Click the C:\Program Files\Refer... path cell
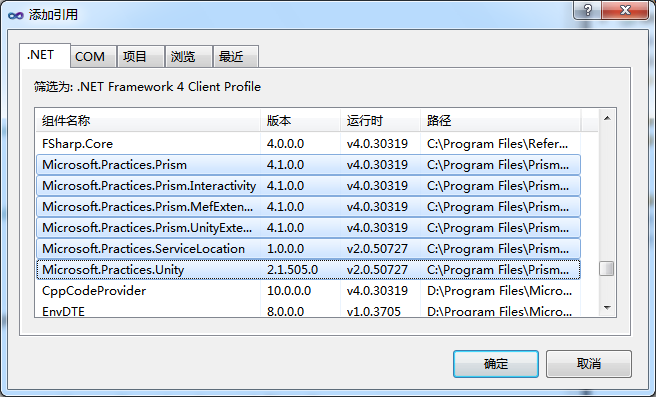 pos(497,144)
